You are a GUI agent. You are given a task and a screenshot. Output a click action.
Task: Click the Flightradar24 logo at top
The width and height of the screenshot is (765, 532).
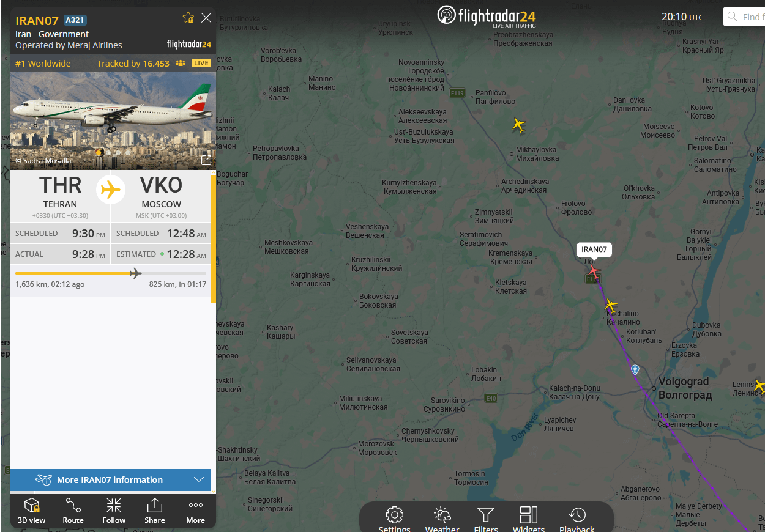(487, 15)
